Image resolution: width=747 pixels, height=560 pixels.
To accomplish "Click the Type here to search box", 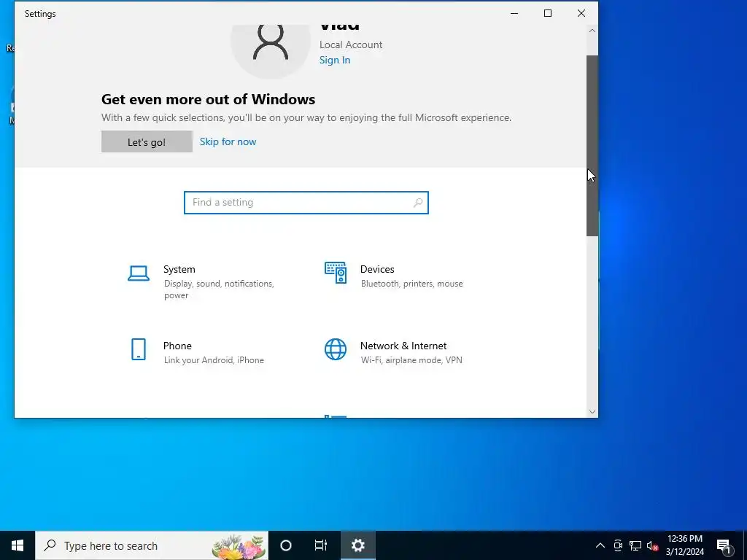I will pyautogui.click(x=152, y=545).
